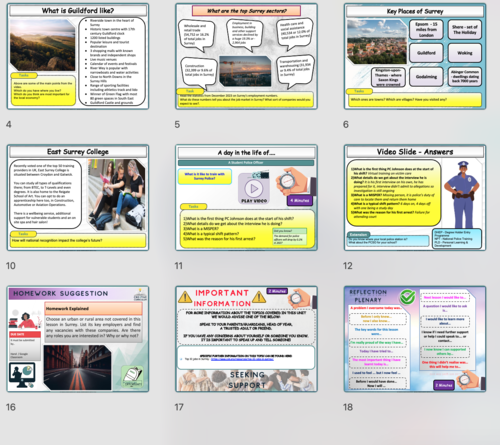Open the 'Key Places of Surrey' slide thumbnail

415,56
